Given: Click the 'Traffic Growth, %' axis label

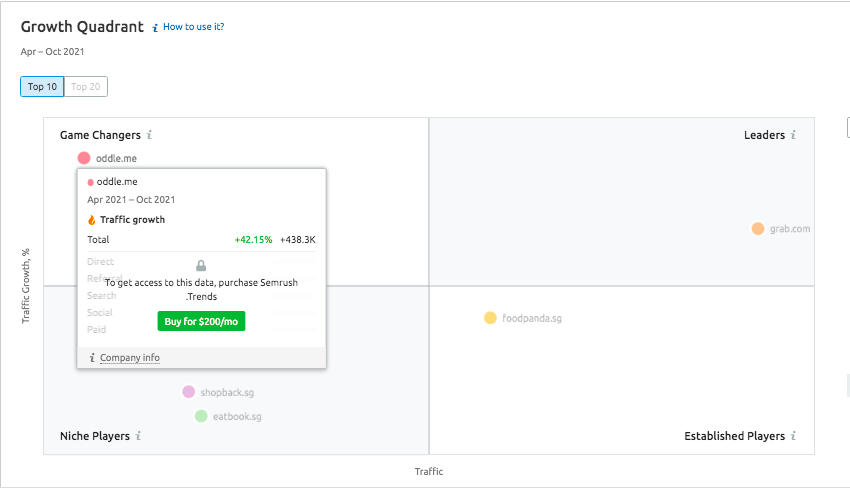Looking at the screenshot, I should 25,286.
